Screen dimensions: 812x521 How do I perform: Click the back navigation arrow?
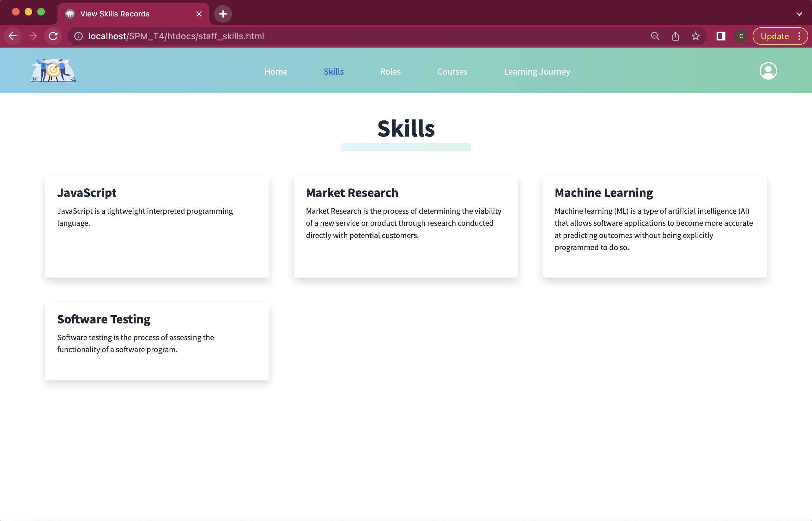coord(13,36)
